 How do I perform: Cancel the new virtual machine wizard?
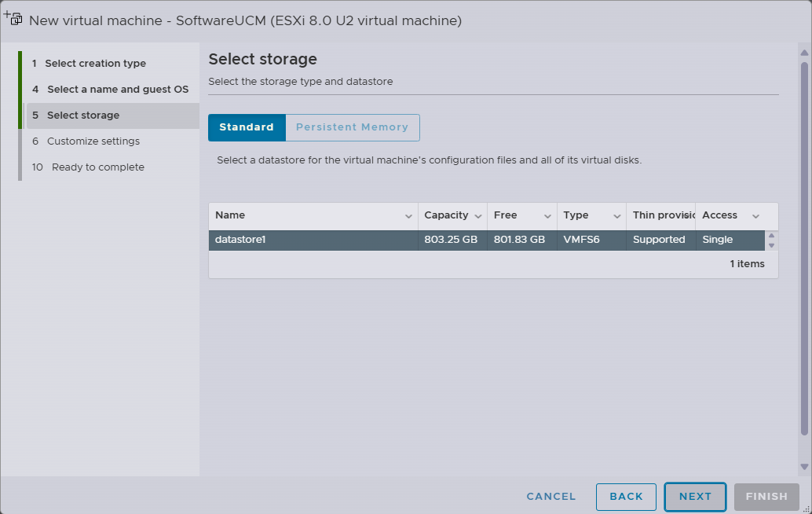point(551,497)
